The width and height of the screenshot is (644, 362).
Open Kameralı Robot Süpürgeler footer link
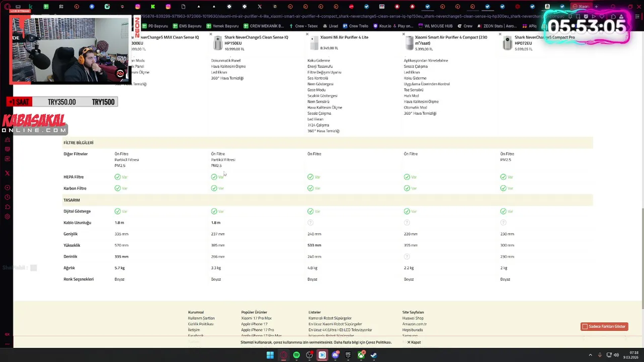[x=330, y=318]
